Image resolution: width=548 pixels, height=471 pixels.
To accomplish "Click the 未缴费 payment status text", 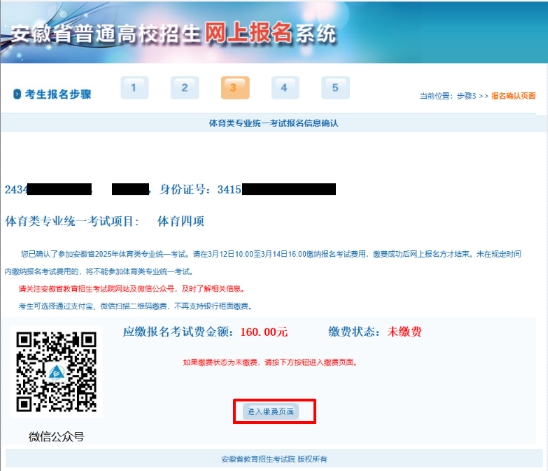I will 404,332.
